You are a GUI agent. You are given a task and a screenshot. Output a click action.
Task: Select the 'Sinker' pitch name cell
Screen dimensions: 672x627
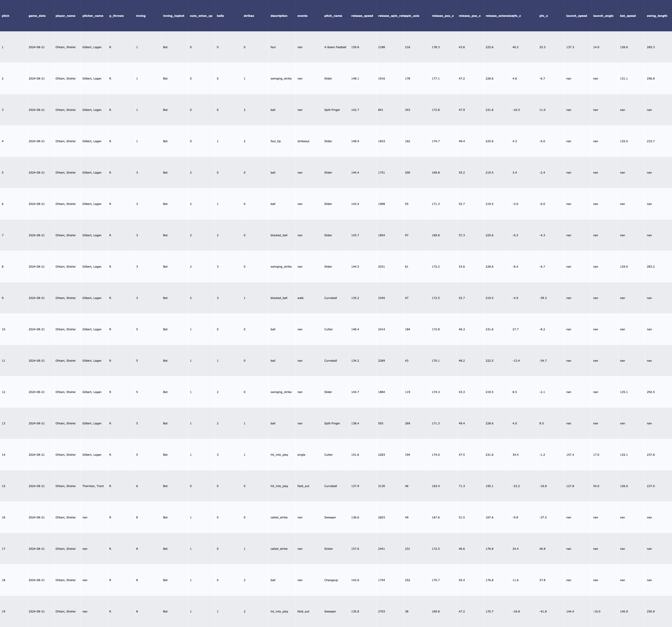coord(329,549)
